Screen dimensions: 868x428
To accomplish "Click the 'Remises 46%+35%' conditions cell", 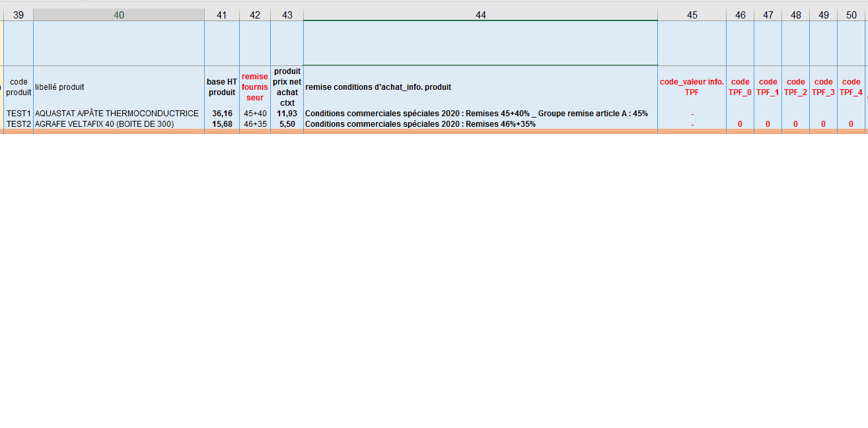I will (x=480, y=124).
